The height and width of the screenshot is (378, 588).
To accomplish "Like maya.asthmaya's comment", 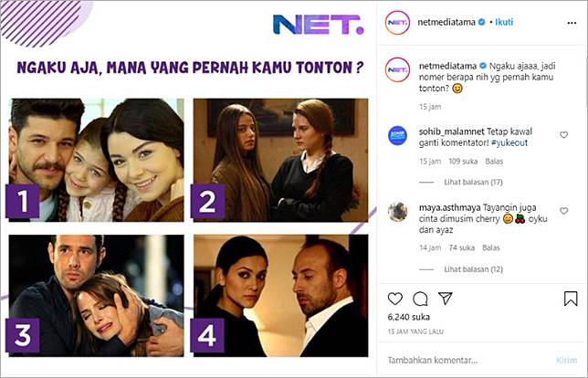I will coord(563,211).
